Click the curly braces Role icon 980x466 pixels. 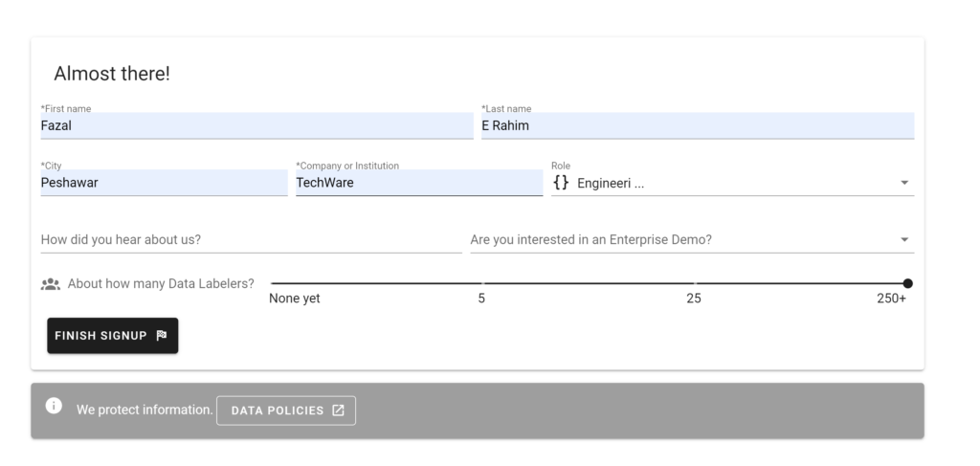pyautogui.click(x=561, y=183)
